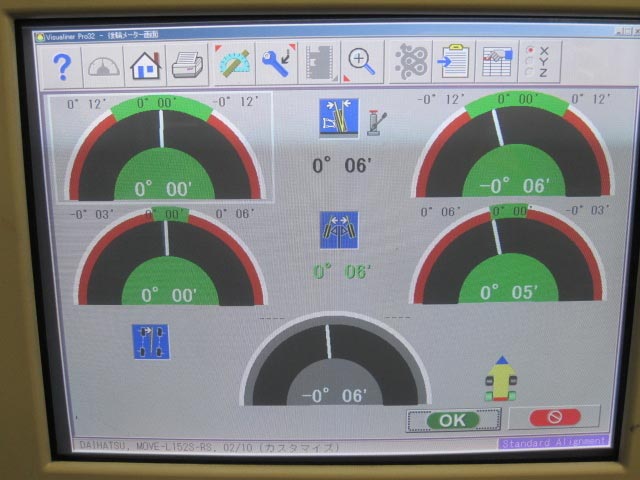Select the X radio button
This screenshot has height=480, width=640.
[531, 49]
